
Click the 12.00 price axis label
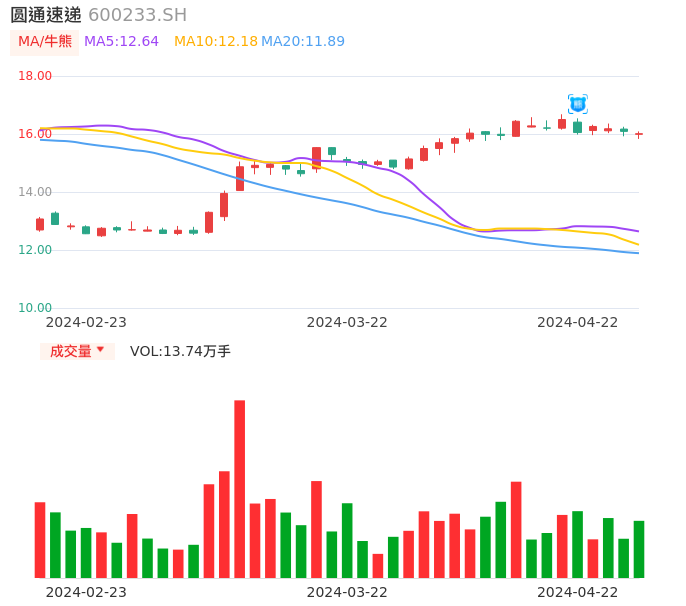pos(36,250)
